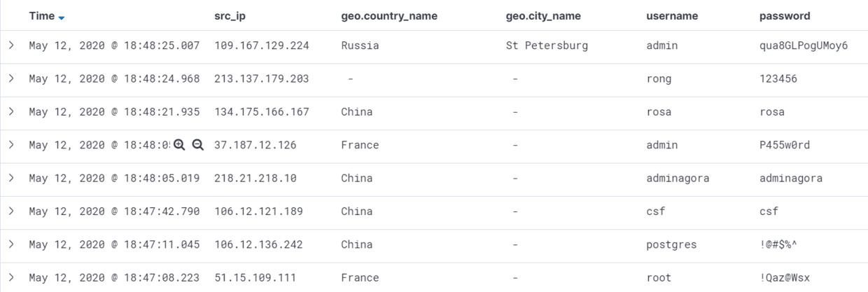Click the src_ip column header
This screenshot has height=292, width=868.
232,16
